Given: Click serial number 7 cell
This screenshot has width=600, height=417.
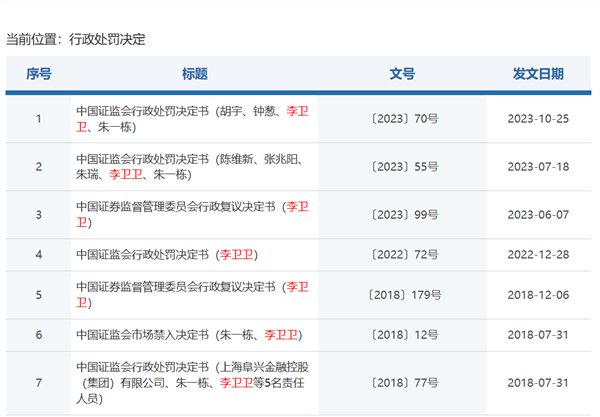Looking at the screenshot, I should tap(39, 383).
